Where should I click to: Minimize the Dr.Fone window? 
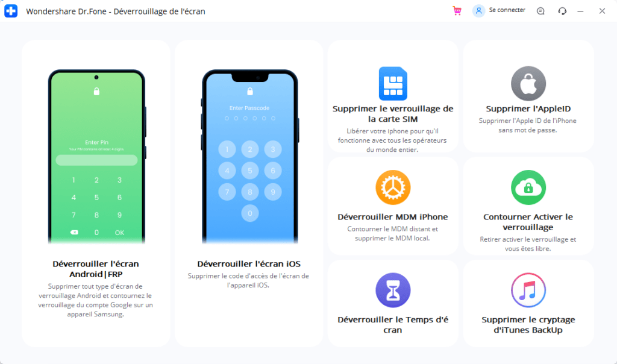(580, 11)
